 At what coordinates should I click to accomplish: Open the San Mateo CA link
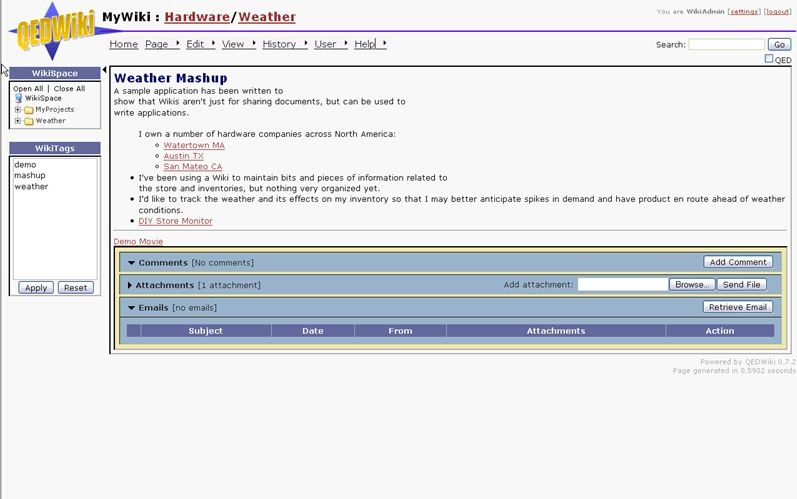click(x=193, y=167)
